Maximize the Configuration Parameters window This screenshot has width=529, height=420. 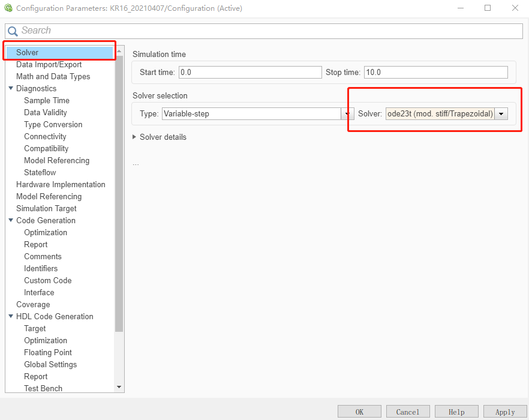488,8
